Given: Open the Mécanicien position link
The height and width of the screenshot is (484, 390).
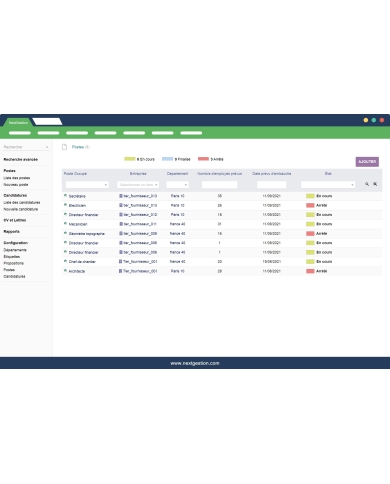Looking at the screenshot, I should click(78, 224).
